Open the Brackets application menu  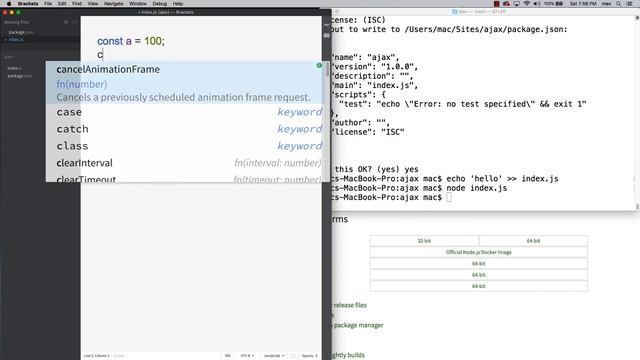[28, 4]
